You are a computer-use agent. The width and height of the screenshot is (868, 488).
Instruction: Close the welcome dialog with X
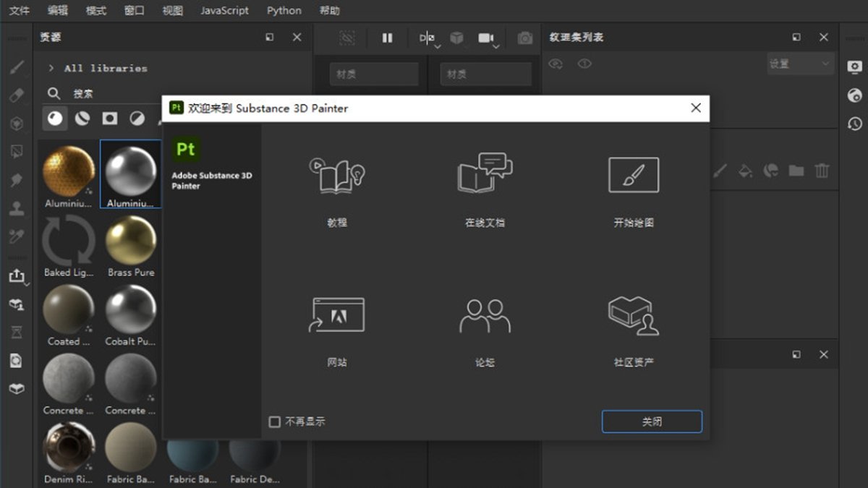coord(696,108)
